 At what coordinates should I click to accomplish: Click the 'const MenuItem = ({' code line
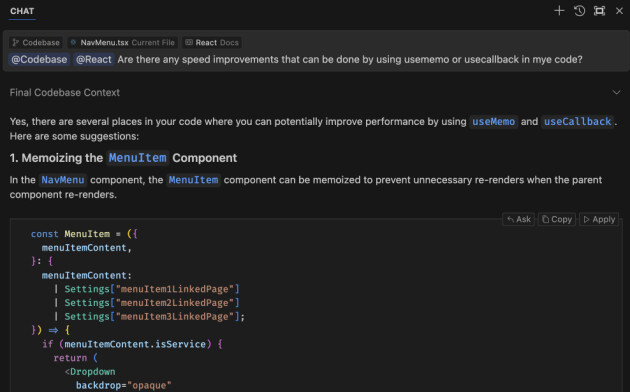(x=84, y=234)
